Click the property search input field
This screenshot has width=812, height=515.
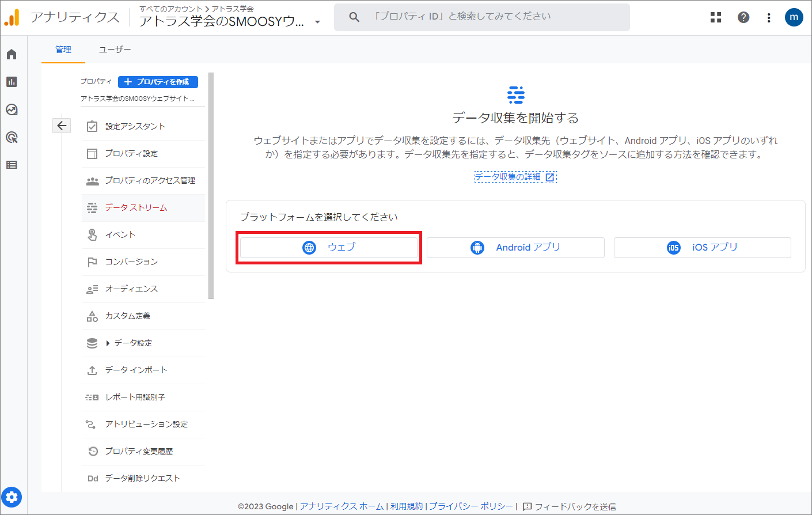click(482, 17)
